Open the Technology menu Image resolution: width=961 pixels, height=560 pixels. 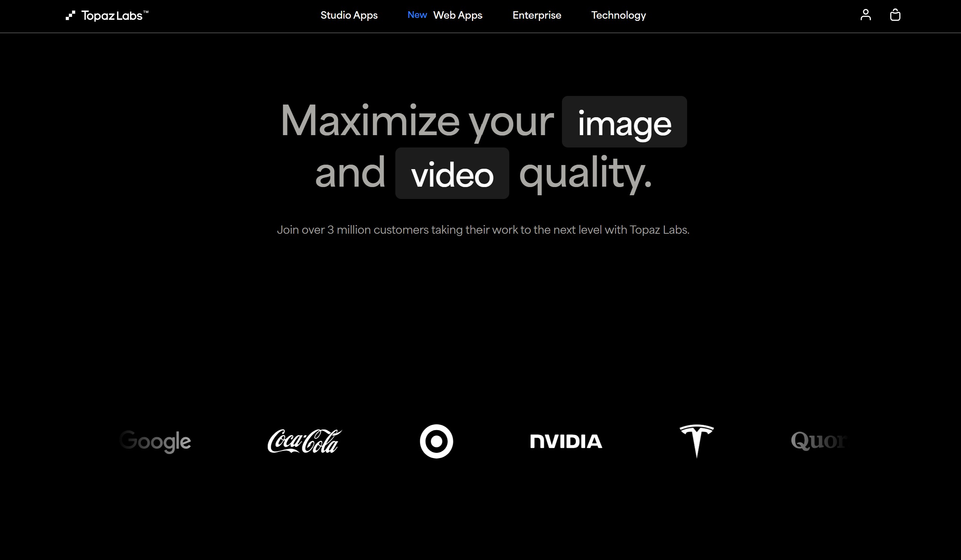(x=618, y=15)
